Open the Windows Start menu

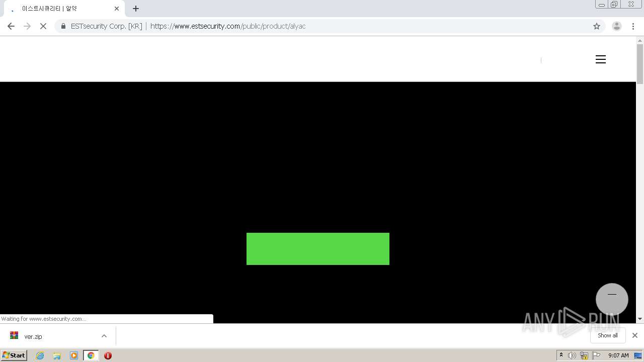(14, 355)
